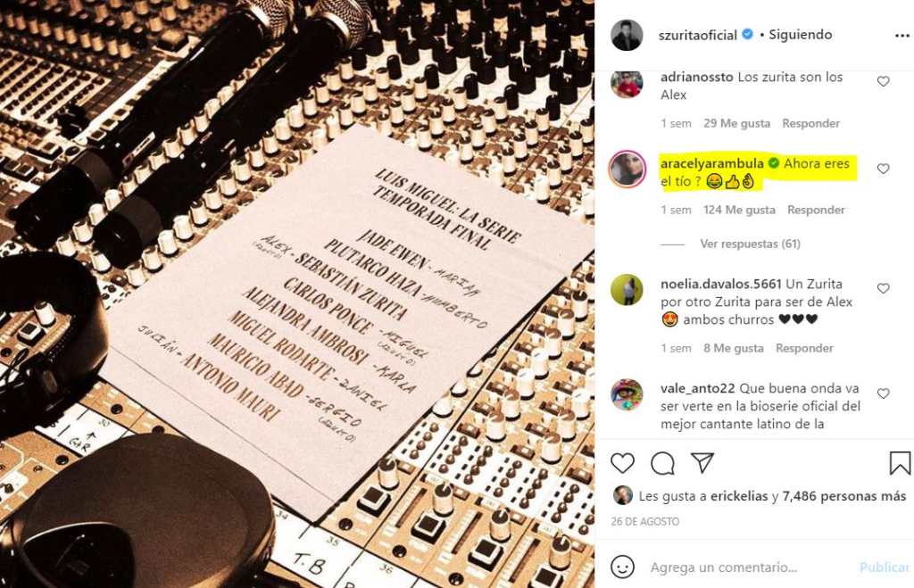Viewport: 914px width, 588px height.
Task: Click the Publicar button
Action: [885, 567]
